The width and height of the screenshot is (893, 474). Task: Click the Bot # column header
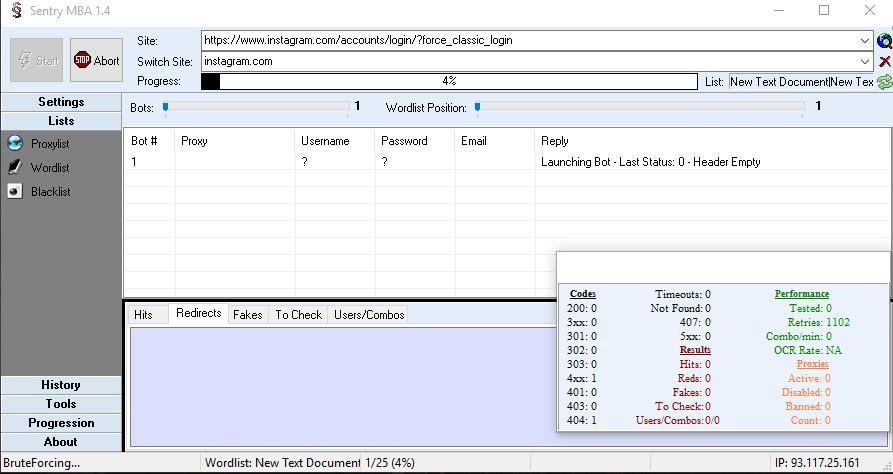click(x=149, y=141)
